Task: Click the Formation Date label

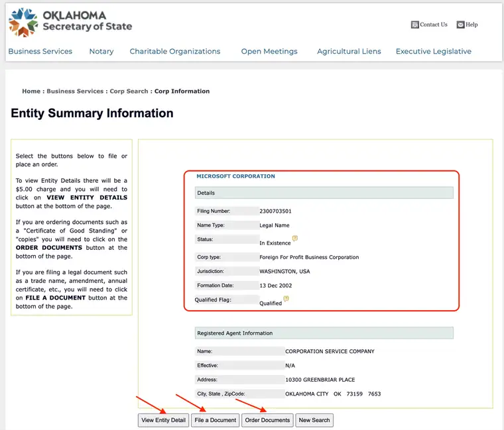Action: (216, 286)
